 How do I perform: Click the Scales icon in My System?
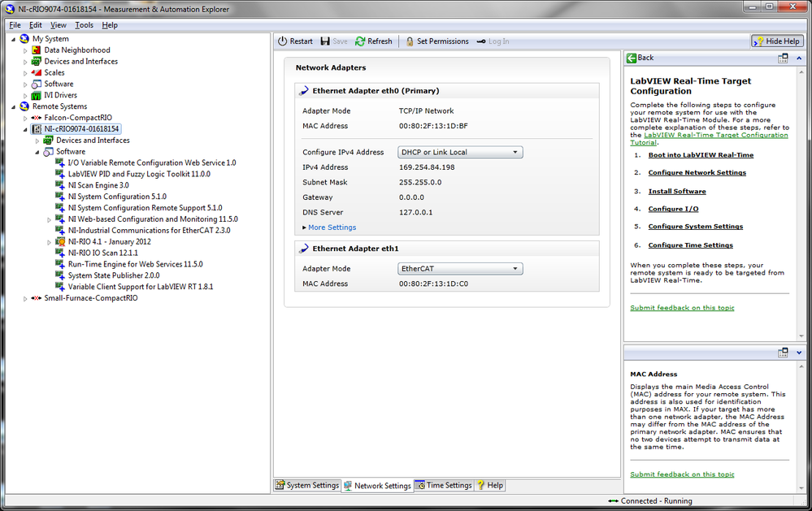tap(37, 72)
